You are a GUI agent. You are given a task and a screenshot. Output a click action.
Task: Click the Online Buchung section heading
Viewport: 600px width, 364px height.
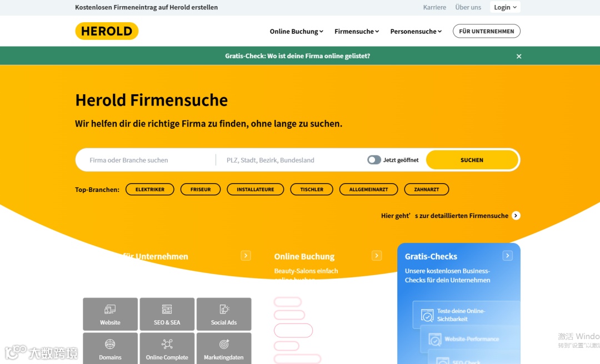[304, 256]
